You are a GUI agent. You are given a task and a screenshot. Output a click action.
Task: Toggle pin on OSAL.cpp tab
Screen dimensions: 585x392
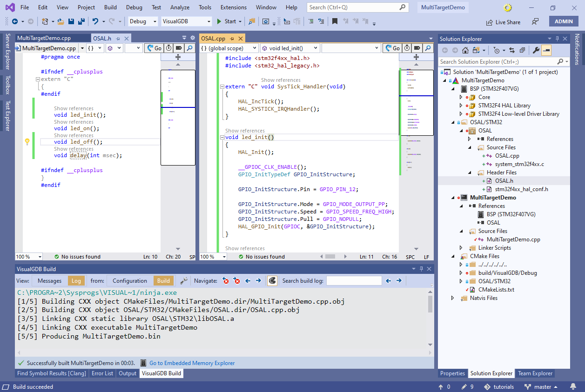232,39
